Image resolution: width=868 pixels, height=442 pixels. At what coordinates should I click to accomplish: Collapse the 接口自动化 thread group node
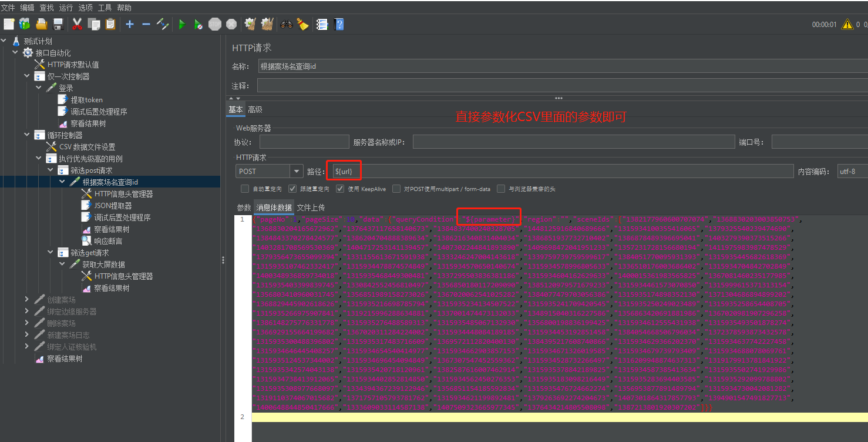click(15, 53)
